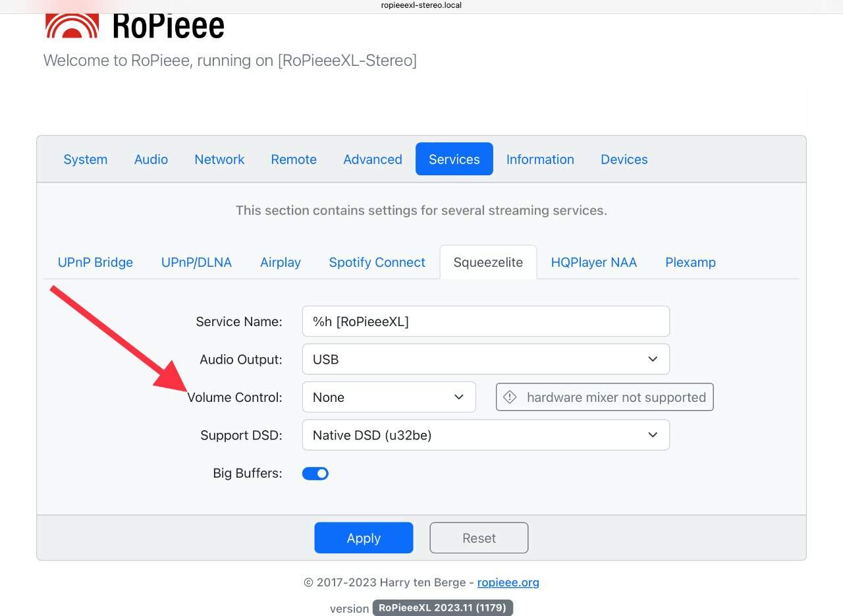Click the Welcome to RoPieee heading text
The height and width of the screenshot is (616, 843).
pyautogui.click(x=230, y=61)
